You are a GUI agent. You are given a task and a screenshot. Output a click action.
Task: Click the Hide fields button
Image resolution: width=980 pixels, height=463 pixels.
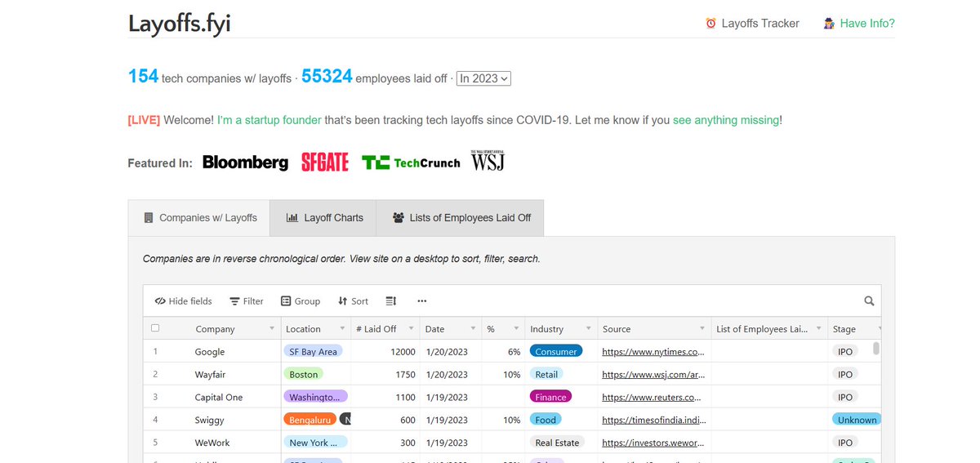(x=184, y=301)
